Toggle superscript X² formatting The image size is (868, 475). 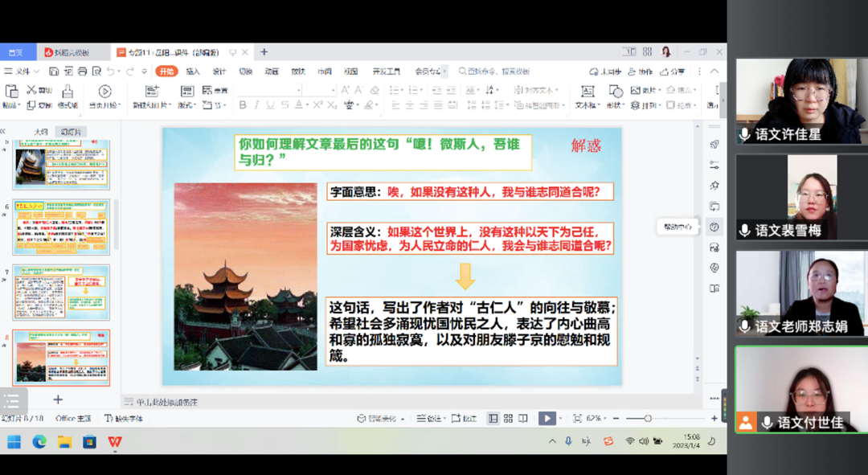pyautogui.click(x=317, y=104)
